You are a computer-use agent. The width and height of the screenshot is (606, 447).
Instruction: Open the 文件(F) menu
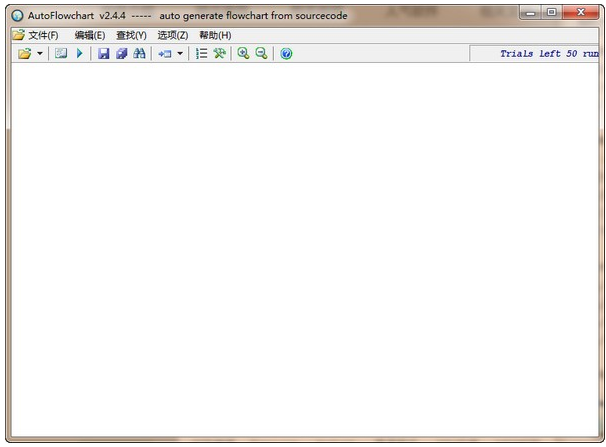pyautogui.click(x=36, y=35)
